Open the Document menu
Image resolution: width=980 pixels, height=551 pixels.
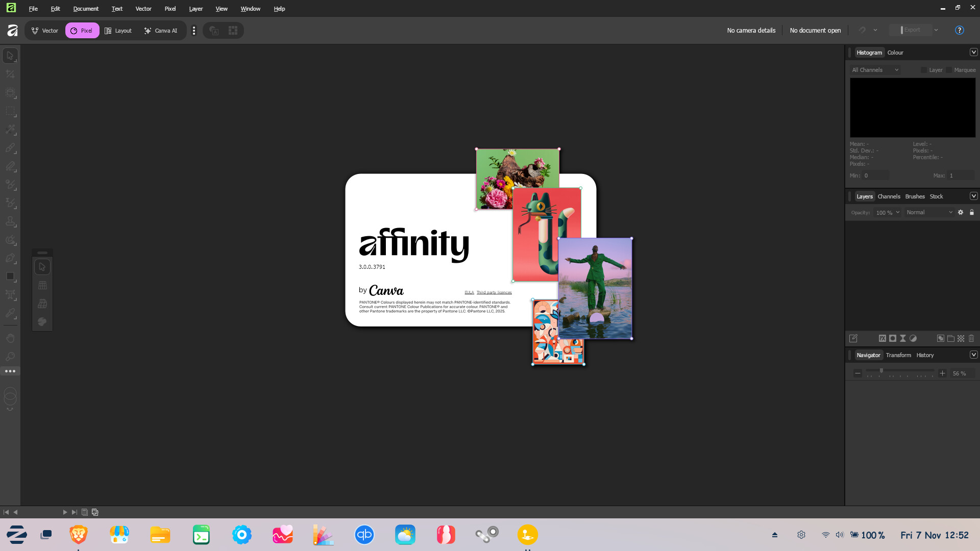tap(86, 9)
